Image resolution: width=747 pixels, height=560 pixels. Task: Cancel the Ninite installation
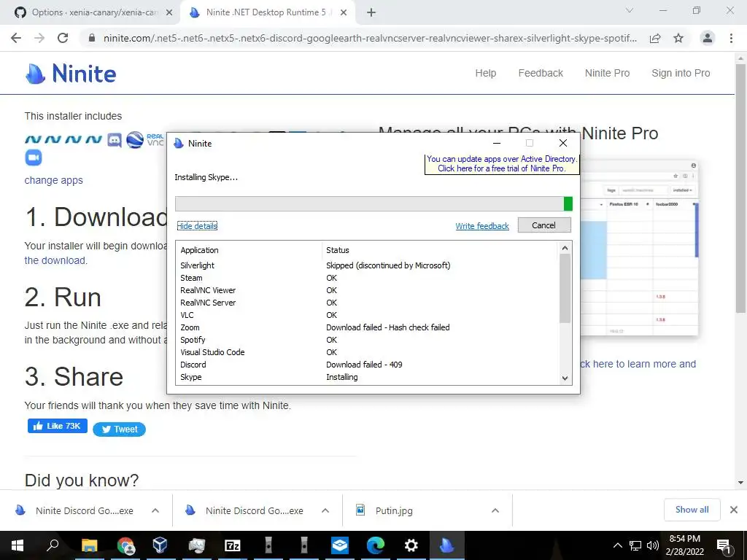coord(544,225)
